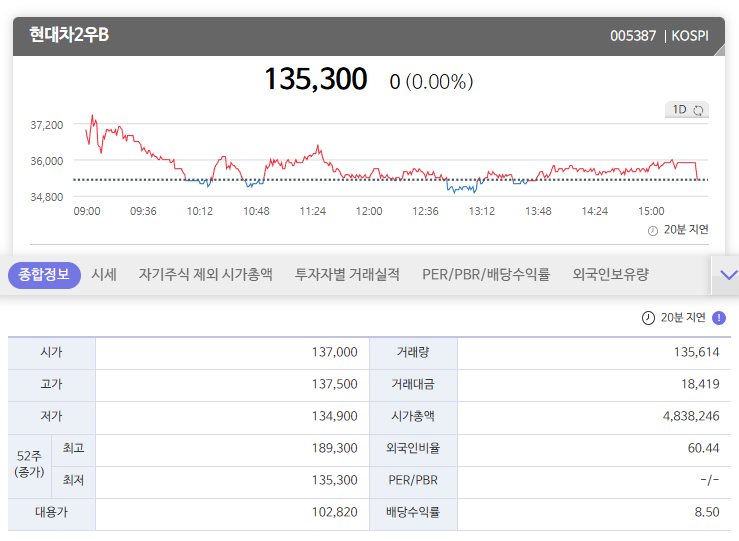Click the 52-week low value in table

pyautogui.click(x=335, y=481)
